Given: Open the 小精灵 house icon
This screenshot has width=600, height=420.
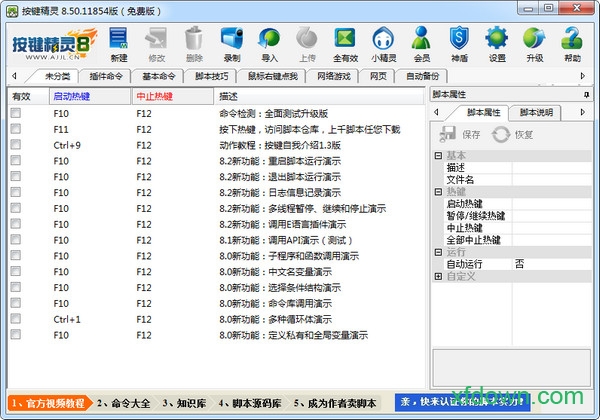Looking at the screenshot, I should (384, 42).
